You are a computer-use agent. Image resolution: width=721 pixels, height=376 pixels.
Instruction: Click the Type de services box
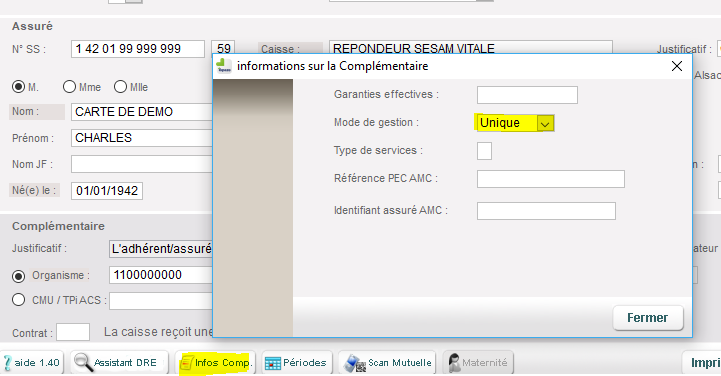484,151
